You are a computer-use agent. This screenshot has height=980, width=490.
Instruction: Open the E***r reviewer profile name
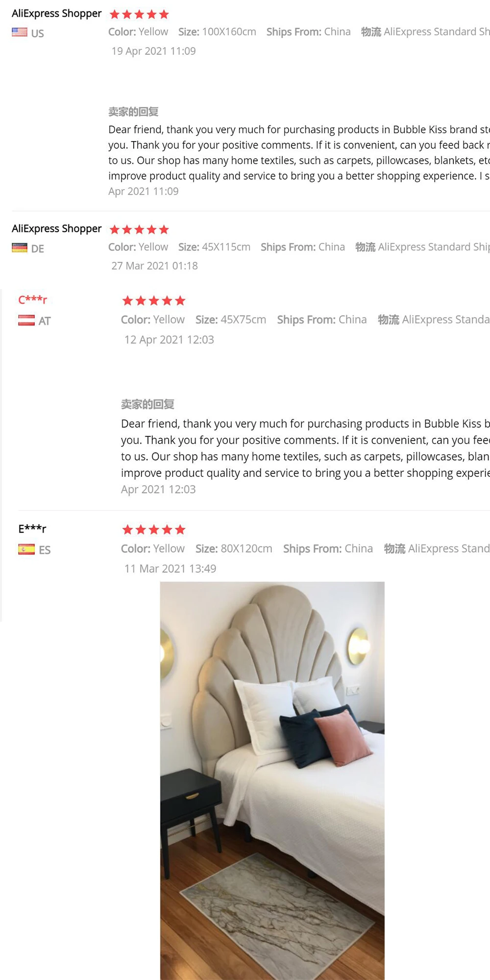[x=32, y=528]
